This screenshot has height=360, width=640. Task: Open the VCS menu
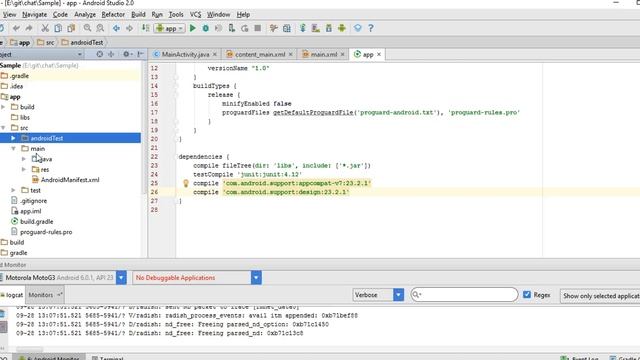195,14
